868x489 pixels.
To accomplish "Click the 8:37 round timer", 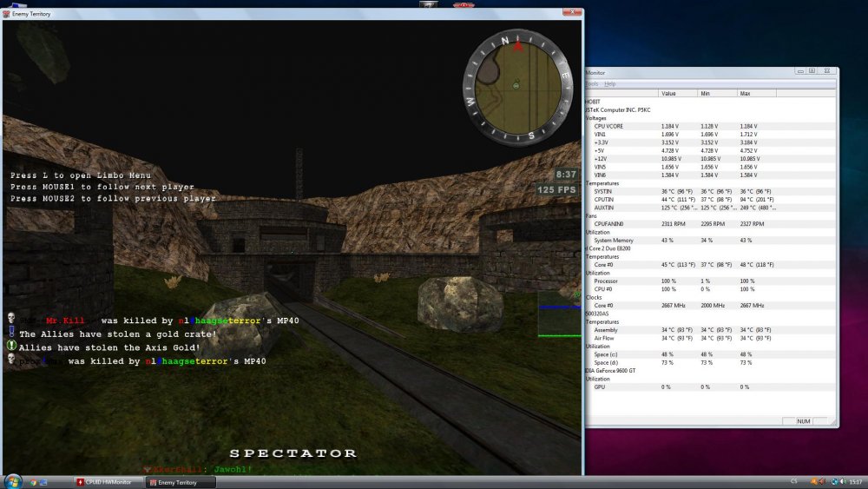I will [566, 175].
